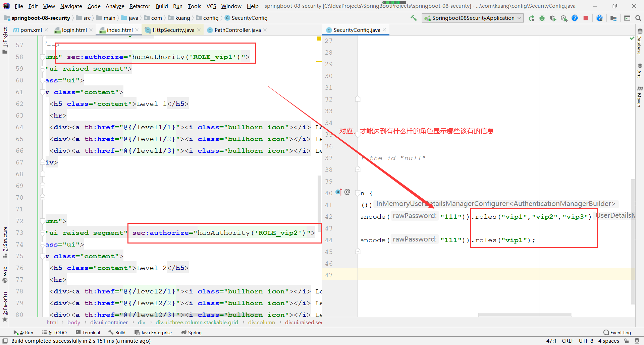Image resolution: width=644 pixels, height=345 pixels.
Task: Collapse the code fold at line 60
Action: point(43,80)
